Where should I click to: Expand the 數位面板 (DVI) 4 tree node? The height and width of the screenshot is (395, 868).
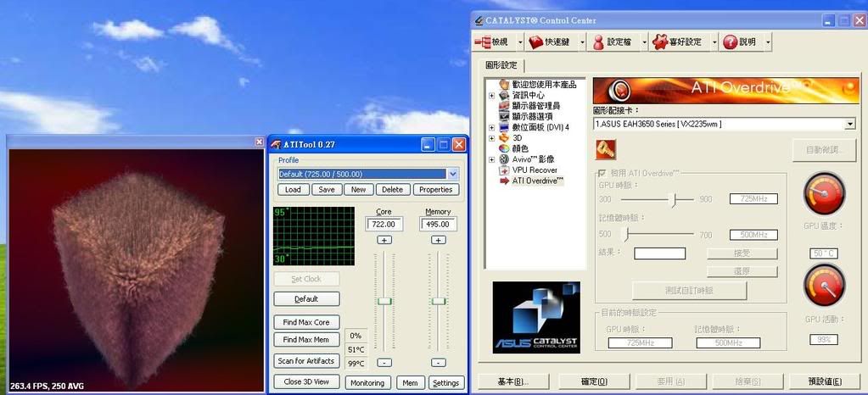[x=491, y=128]
